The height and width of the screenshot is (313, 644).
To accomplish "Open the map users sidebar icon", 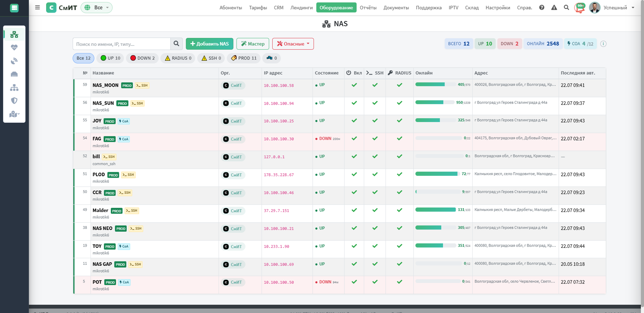I will click(14, 114).
